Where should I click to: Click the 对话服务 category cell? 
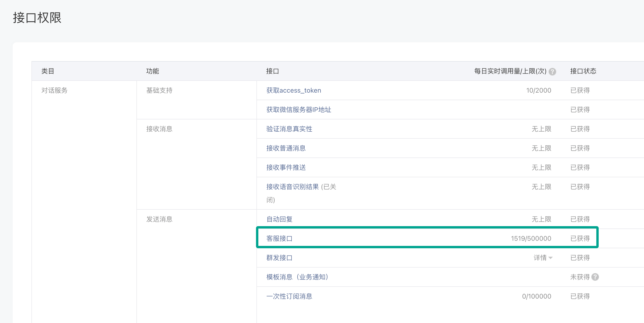click(54, 90)
